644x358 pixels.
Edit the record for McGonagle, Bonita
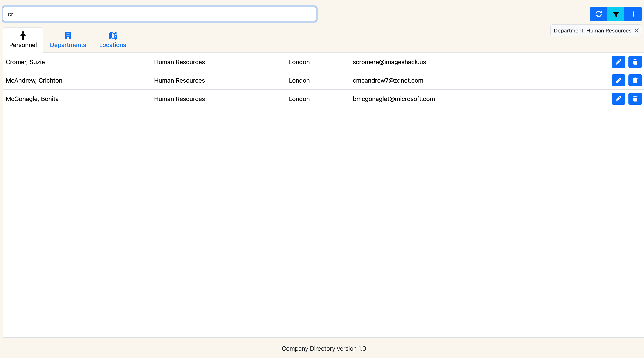pyautogui.click(x=618, y=99)
